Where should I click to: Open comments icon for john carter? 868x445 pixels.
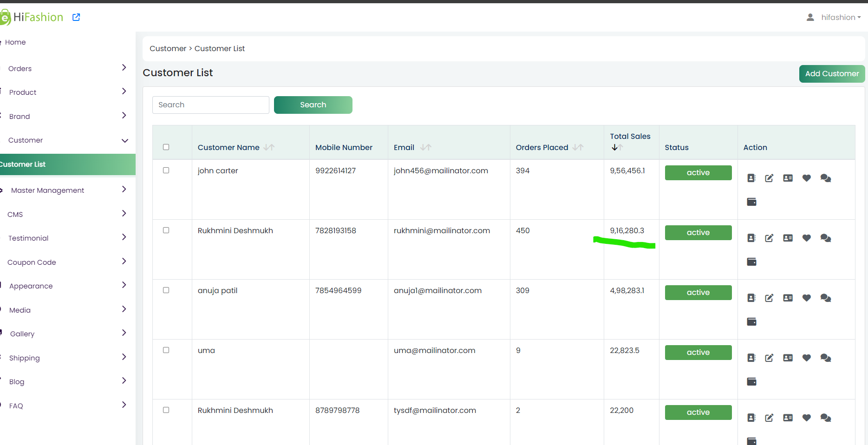[826, 178]
